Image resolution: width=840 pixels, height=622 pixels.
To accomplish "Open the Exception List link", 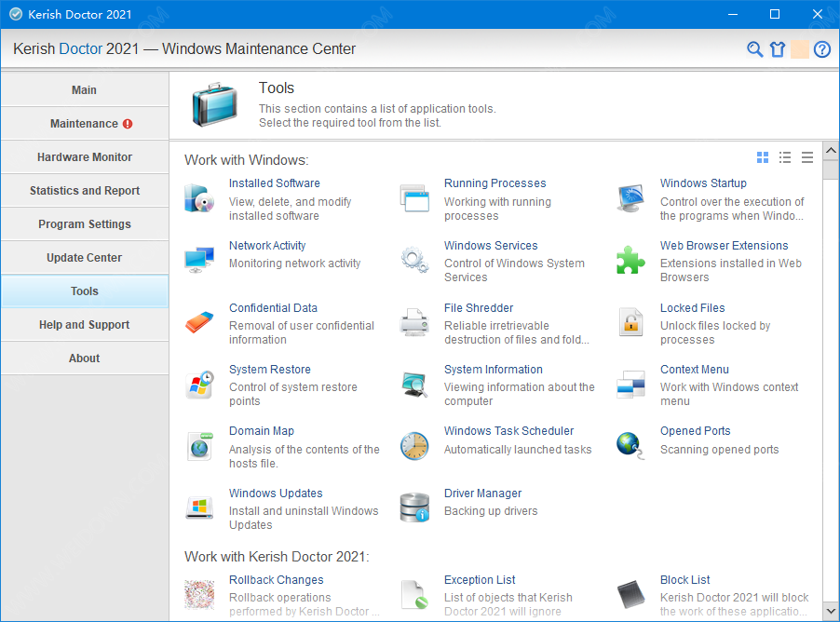I will [480, 580].
